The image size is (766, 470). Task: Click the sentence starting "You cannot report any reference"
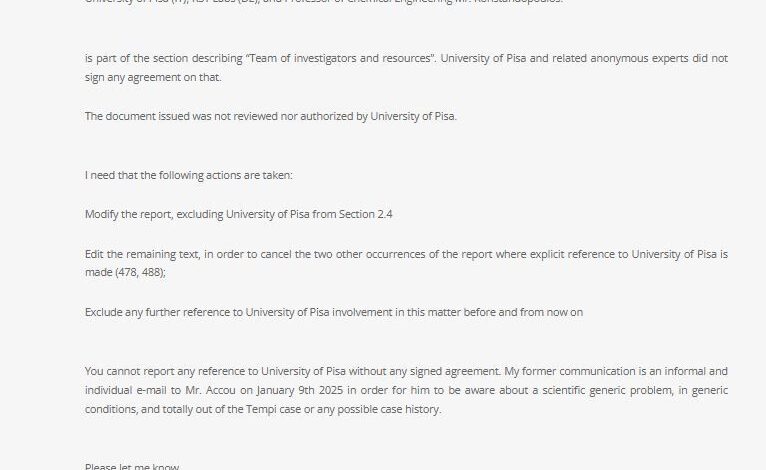[x=293, y=371]
